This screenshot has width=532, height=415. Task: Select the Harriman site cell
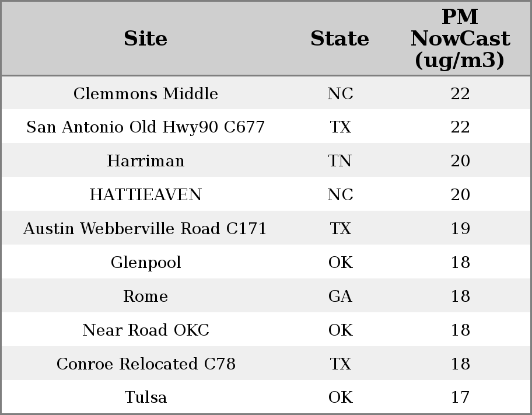pos(145,161)
